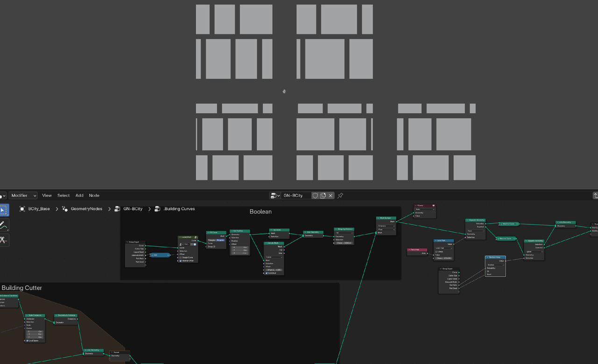Open Intersect operation dropdown on Mesh Boolean
The height and width of the screenshot is (364, 598).
(x=386, y=226)
